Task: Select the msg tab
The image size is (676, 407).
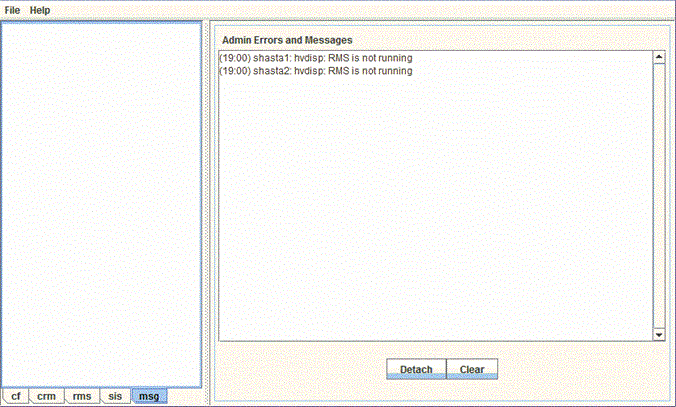Action: click(x=148, y=396)
